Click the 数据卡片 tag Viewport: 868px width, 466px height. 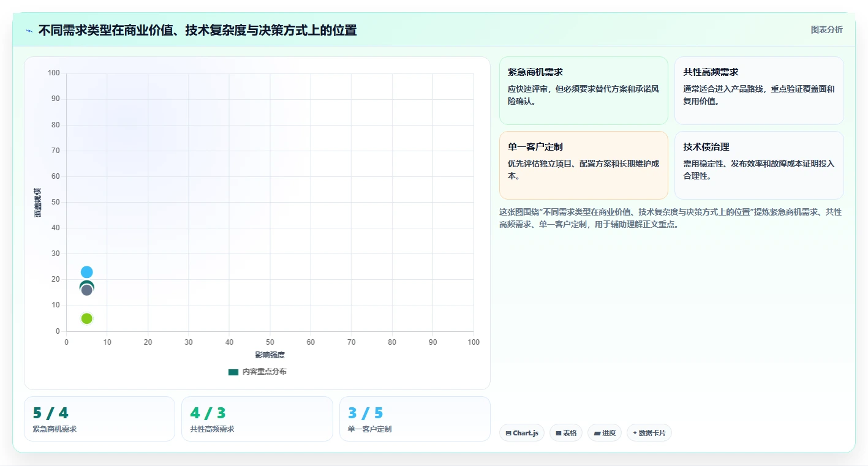click(649, 433)
